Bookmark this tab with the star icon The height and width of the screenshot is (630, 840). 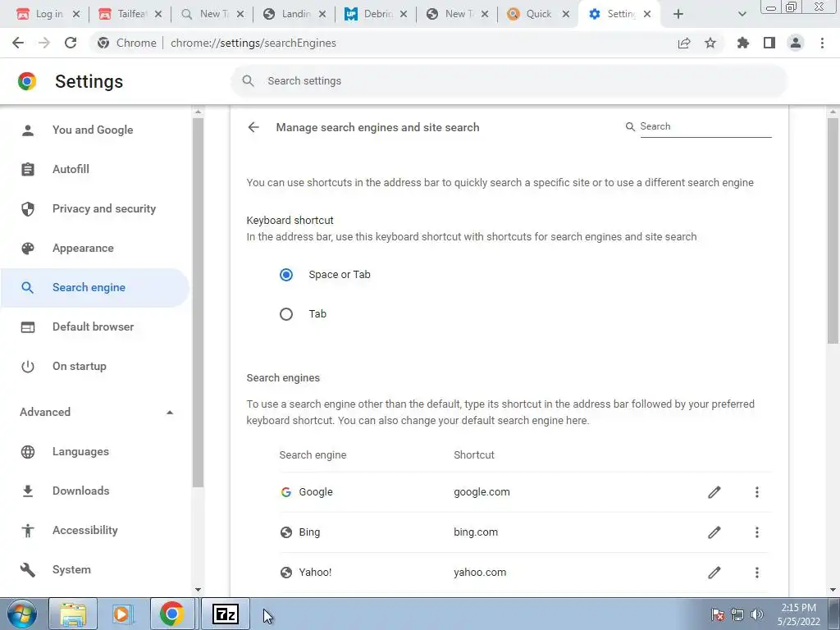(710, 43)
